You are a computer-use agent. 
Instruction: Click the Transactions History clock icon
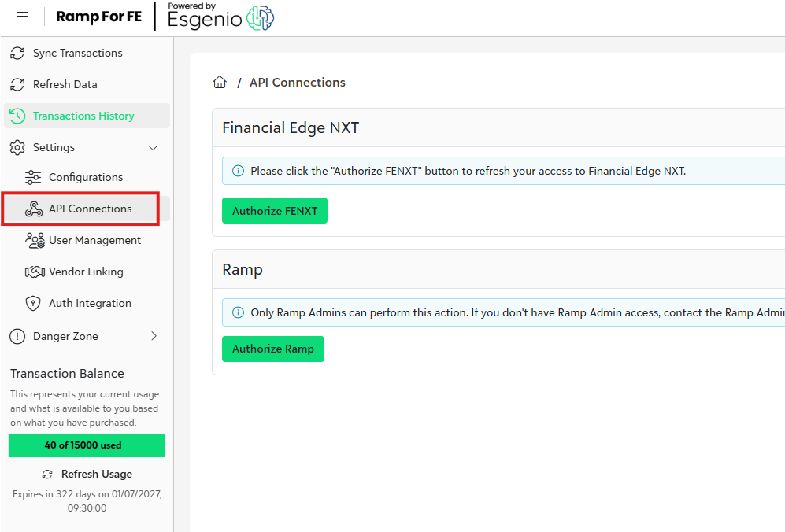(x=17, y=116)
